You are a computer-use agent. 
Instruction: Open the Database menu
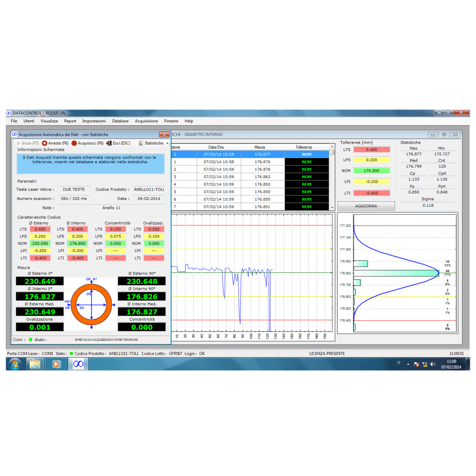tap(120, 121)
